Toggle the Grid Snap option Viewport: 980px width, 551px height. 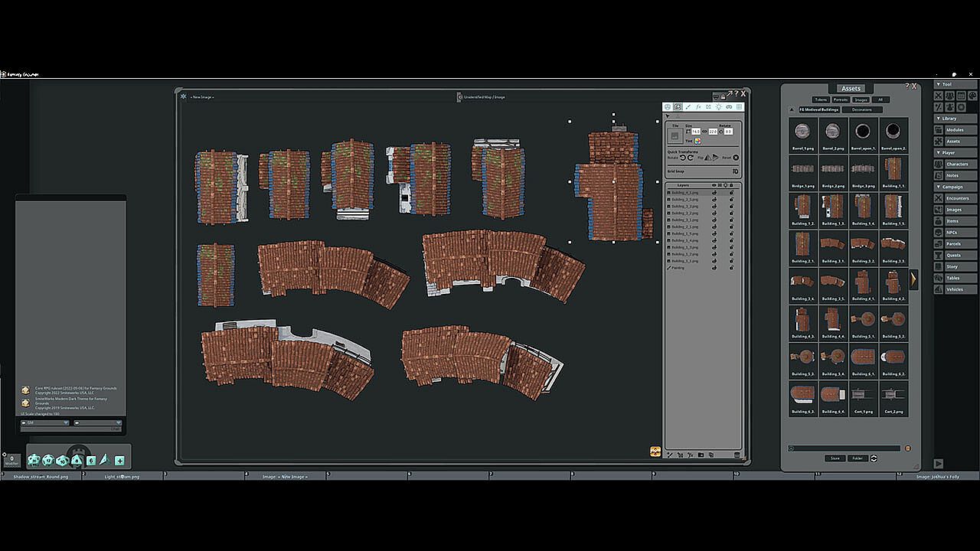736,171
